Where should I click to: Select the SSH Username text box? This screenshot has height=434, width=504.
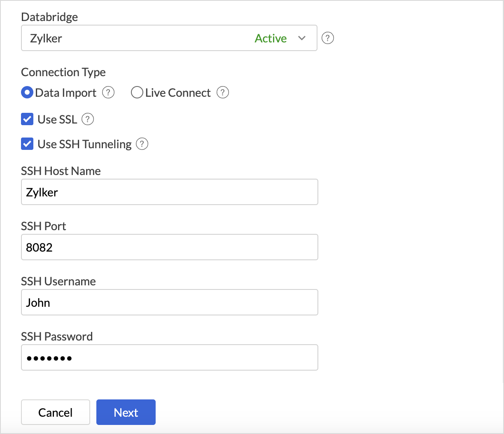[169, 302]
